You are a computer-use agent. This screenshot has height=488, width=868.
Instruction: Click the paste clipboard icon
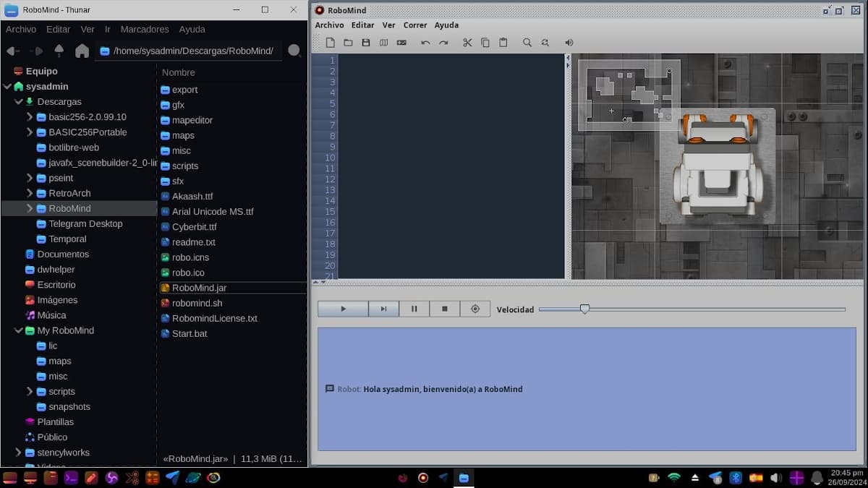coord(503,43)
